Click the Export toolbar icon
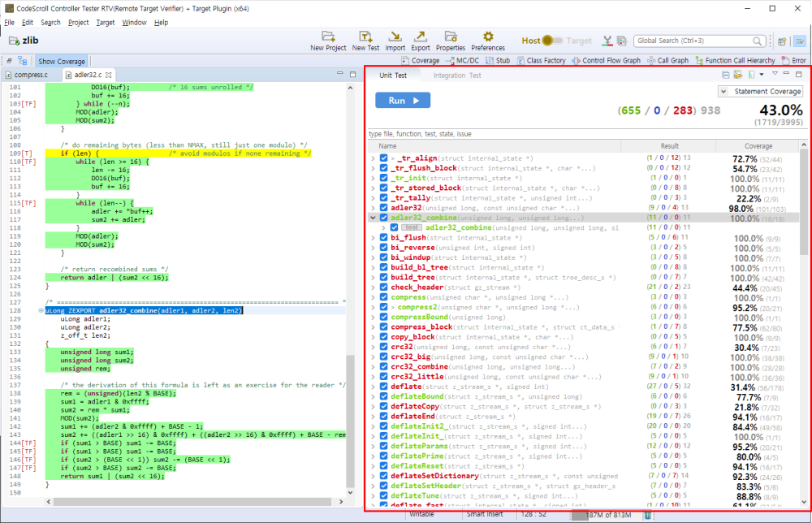The image size is (812, 523). click(421, 37)
